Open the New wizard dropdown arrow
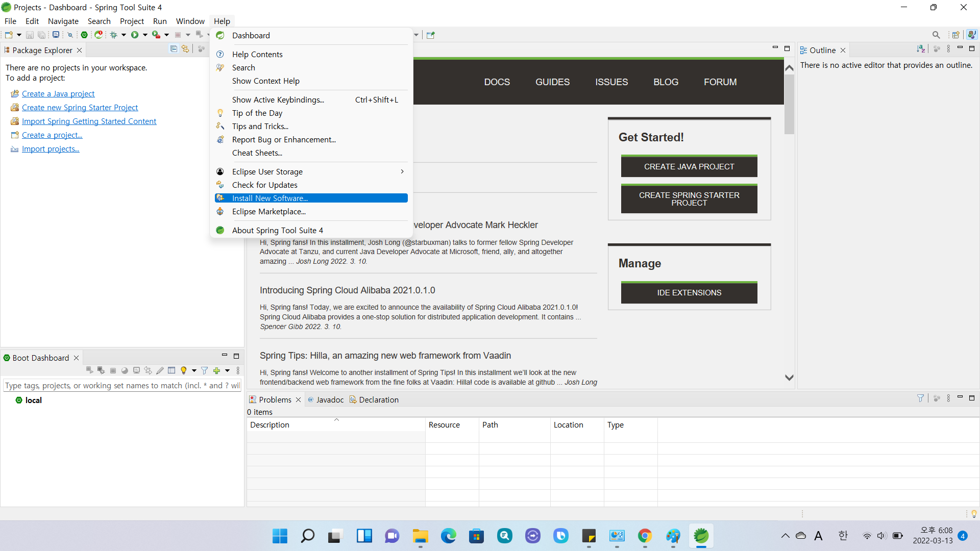The height and width of the screenshot is (551, 980). (x=19, y=35)
